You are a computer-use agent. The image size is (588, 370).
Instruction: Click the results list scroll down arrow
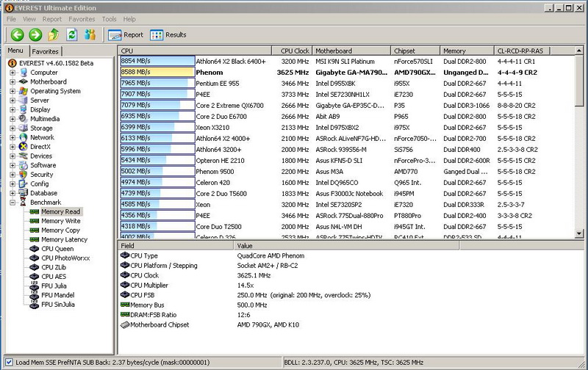point(579,233)
